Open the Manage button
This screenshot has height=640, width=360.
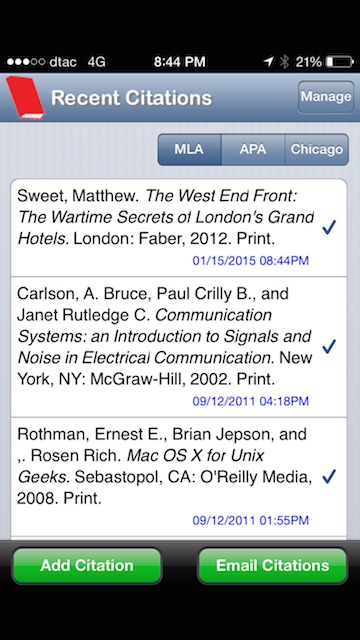[326, 97]
